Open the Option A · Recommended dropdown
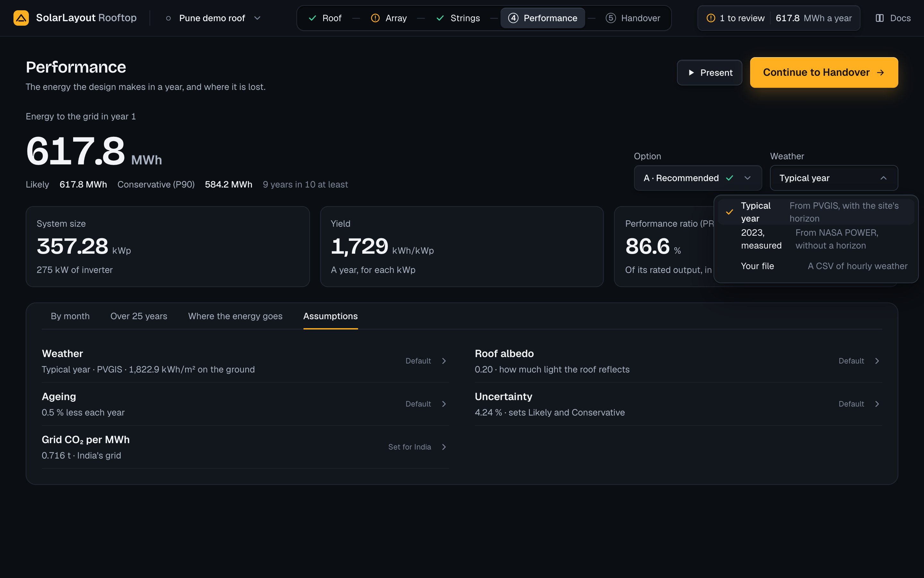 click(x=697, y=178)
